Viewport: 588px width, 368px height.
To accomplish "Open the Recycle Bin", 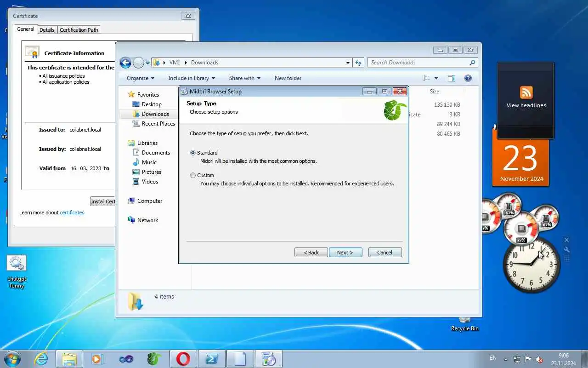I will tap(465, 325).
